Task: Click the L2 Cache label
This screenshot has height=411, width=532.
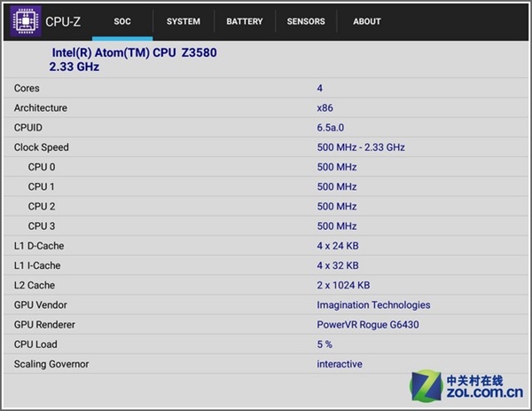Action: (35, 285)
